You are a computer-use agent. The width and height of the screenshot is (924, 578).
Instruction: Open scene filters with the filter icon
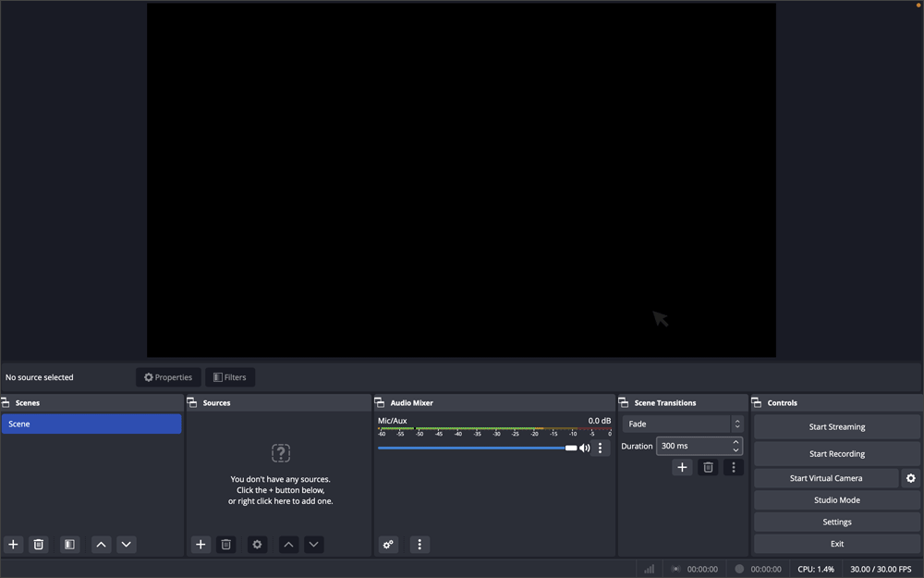coord(68,545)
